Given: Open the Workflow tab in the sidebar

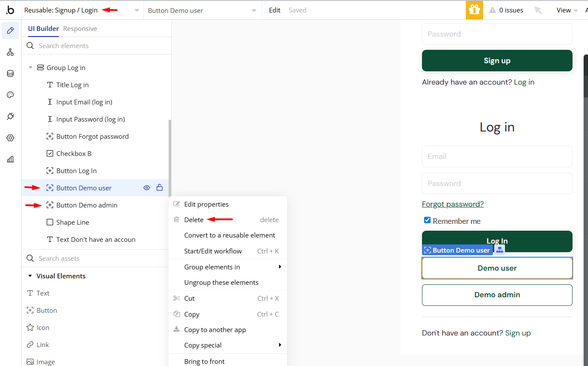Looking at the screenshot, I should 10,52.
